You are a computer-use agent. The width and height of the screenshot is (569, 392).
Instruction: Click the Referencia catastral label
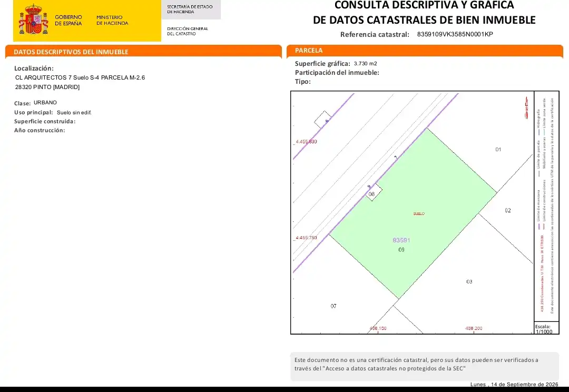point(375,34)
